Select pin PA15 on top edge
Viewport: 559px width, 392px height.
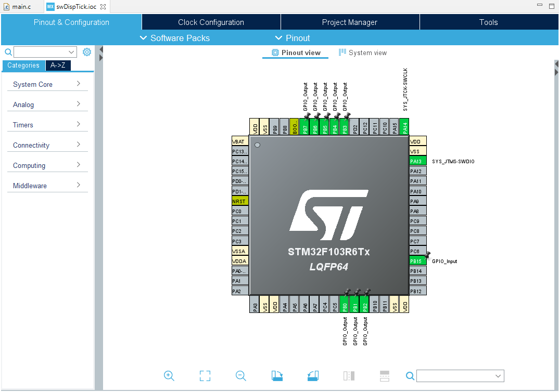pos(395,127)
